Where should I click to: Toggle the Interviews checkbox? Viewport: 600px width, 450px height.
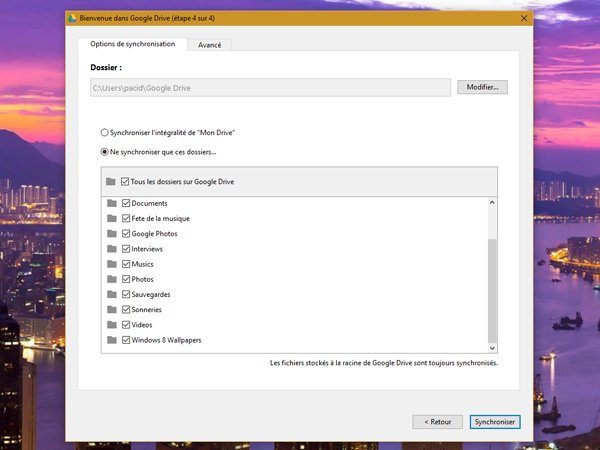tap(126, 249)
